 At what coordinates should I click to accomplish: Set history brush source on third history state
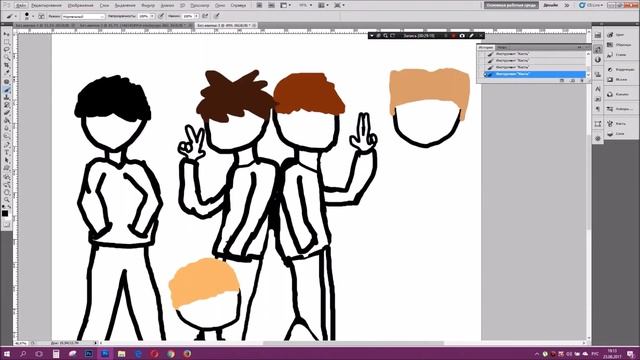coord(481,67)
